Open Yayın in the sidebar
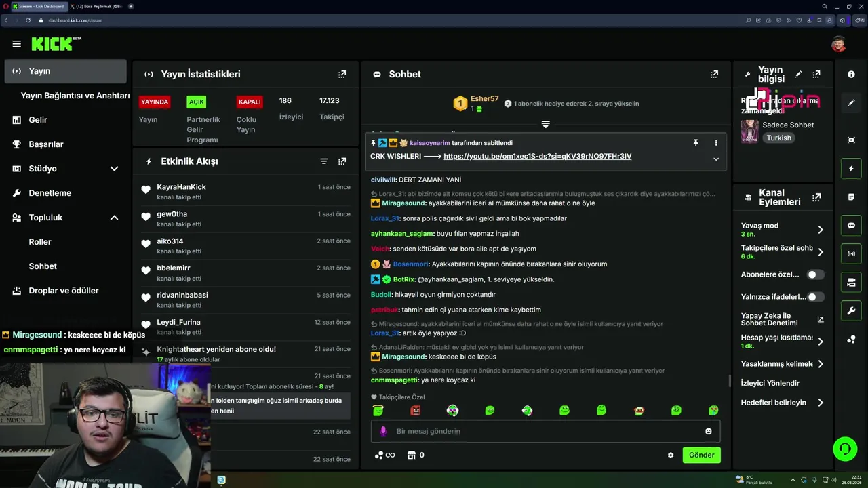 click(x=65, y=71)
